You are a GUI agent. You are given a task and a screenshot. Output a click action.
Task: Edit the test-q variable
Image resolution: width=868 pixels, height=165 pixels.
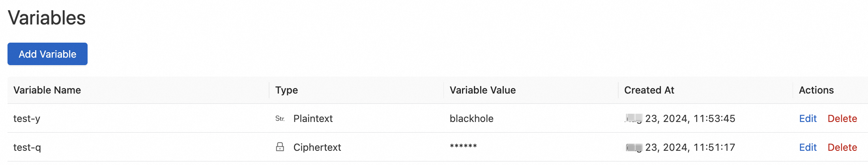(x=808, y=147)
